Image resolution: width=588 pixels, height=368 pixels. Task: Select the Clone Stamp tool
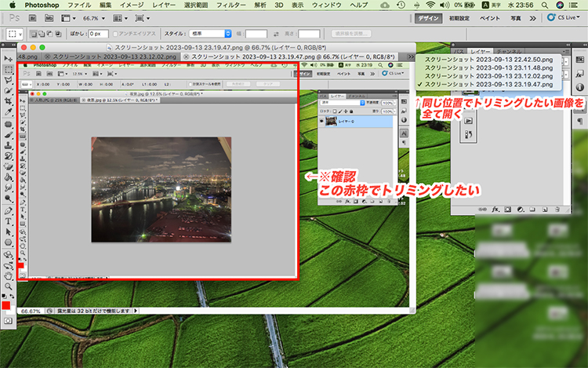coord(8,145)
